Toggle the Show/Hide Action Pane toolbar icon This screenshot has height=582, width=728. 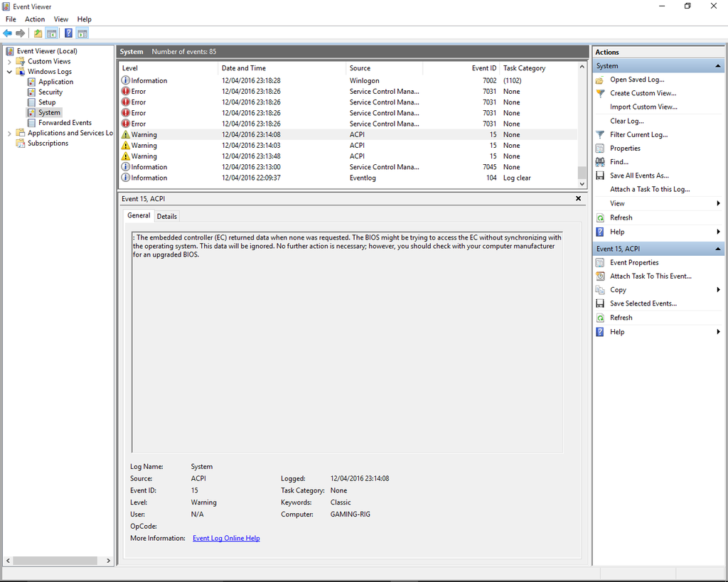click(x=82, y=33)
